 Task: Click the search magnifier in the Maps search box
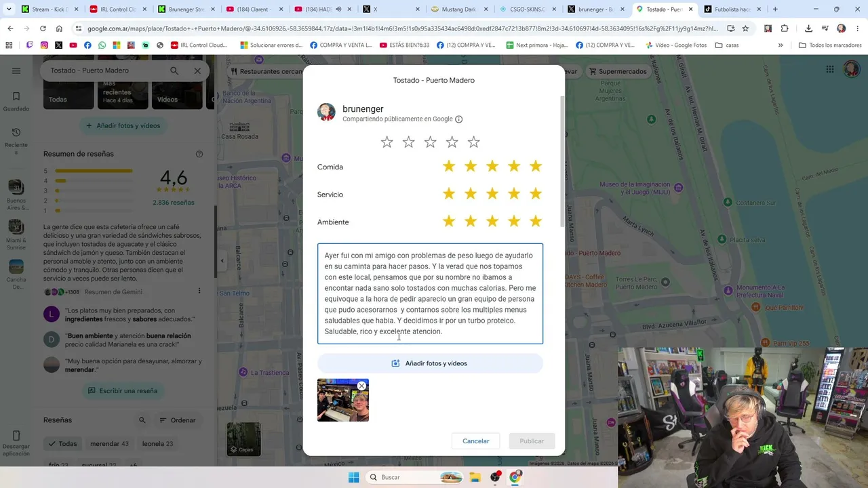pyautogui.click(x=174, y=70)
